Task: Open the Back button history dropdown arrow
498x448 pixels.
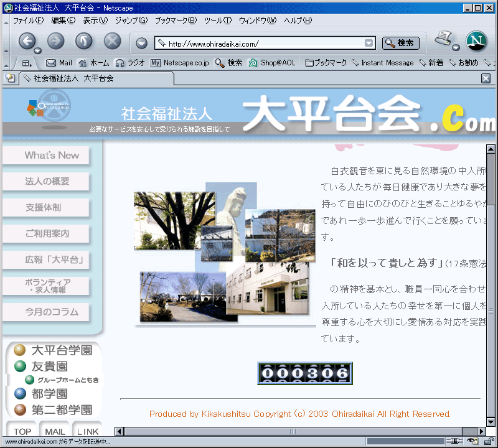Action: (x=38, y=50)
